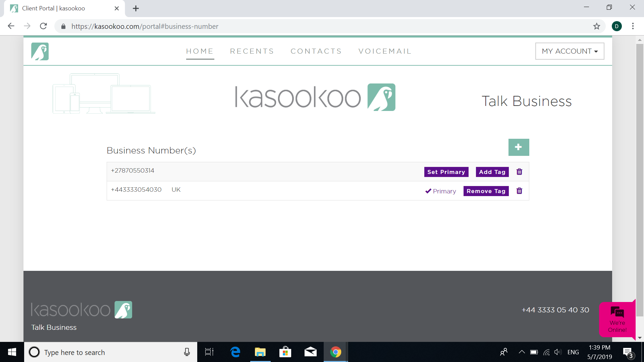Click the page vertical scrollbar
The height and width of the screenshot is (362, 644).
pyautogui.click(x=640, y=181)
